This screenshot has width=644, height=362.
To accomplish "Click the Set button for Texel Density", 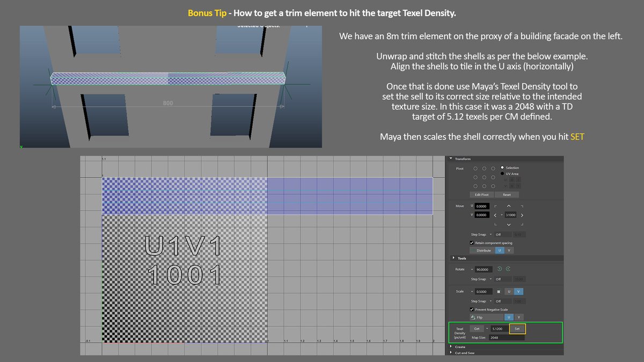I will tap(517, 329).
